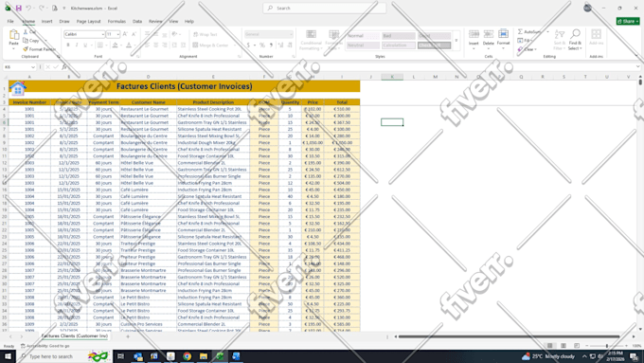Switch to the Data tab
Screen dimensions: 644x363
(137, 21)
